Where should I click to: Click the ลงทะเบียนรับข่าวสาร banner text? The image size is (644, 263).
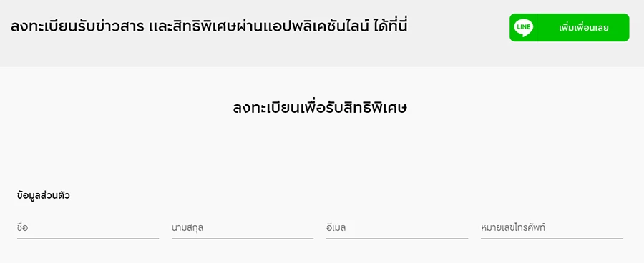(x=77, y=27)
